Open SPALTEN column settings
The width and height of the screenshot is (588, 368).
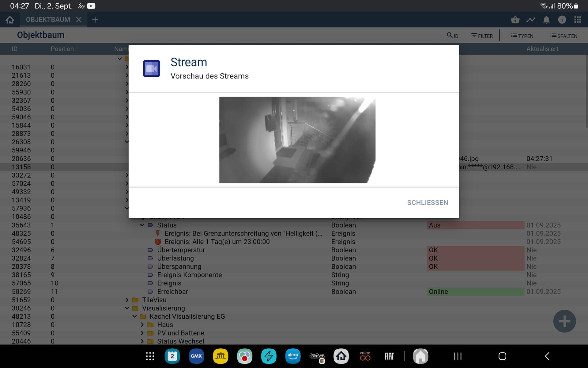564,36
